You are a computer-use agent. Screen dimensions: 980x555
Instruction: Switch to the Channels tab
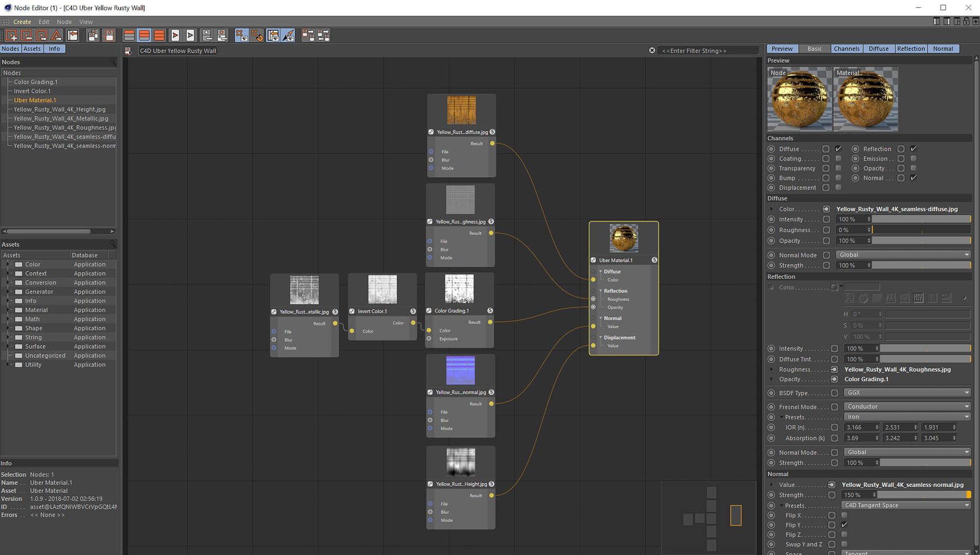coord(847,49)
